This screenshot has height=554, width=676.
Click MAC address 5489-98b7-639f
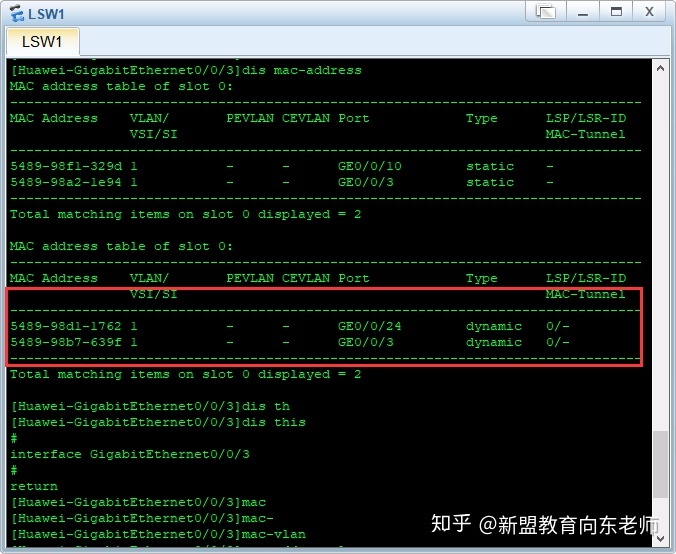tap(66, 342)
